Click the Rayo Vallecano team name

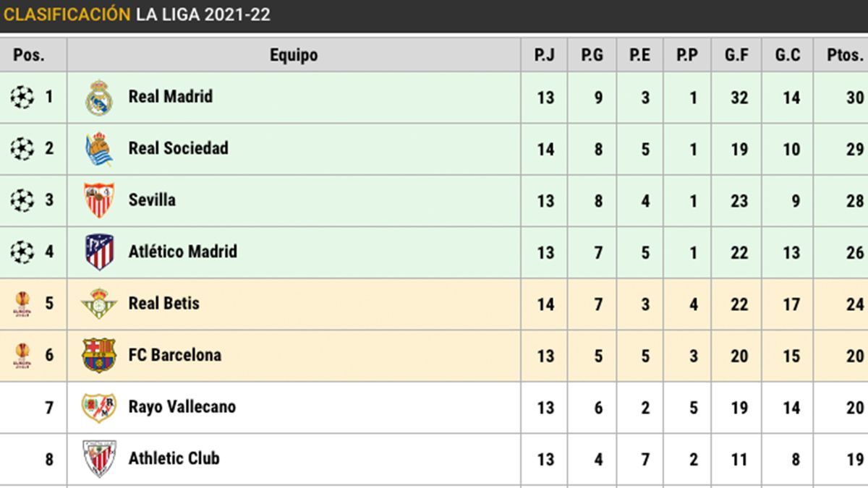[x=182, y=407]
